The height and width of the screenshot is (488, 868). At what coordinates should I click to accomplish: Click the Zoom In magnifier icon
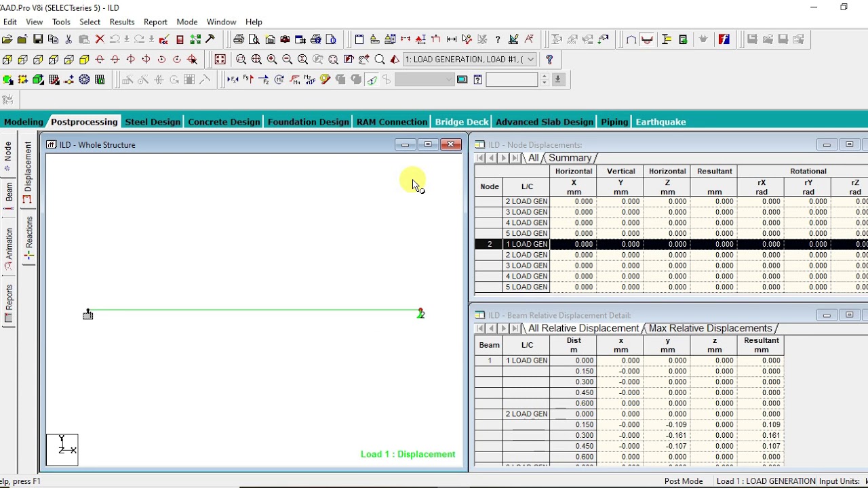(272, 60)
